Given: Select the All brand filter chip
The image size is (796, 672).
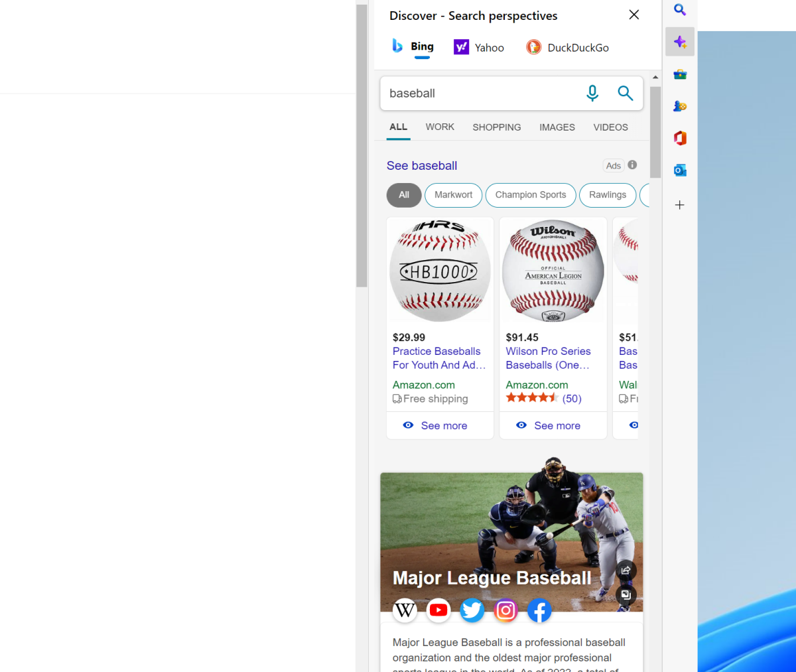Looking at the screenshot, I should tap(404, 195).
